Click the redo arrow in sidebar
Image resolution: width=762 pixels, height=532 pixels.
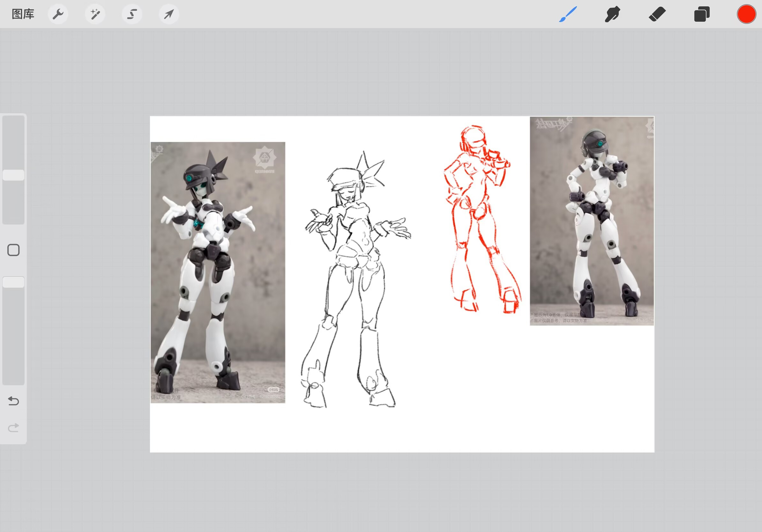coord(13,427)
